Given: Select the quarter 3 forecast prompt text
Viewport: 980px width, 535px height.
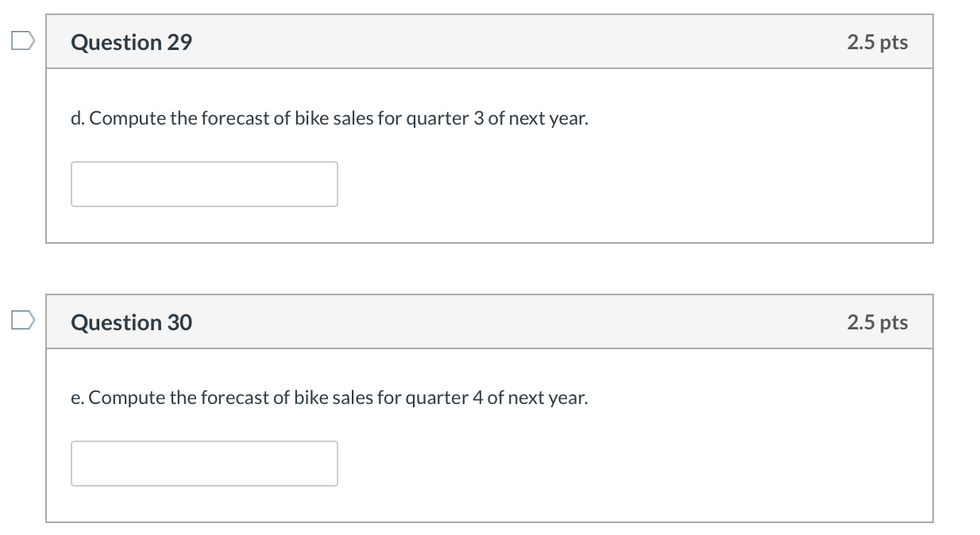Looking at the screenshot, I should 330,117.
